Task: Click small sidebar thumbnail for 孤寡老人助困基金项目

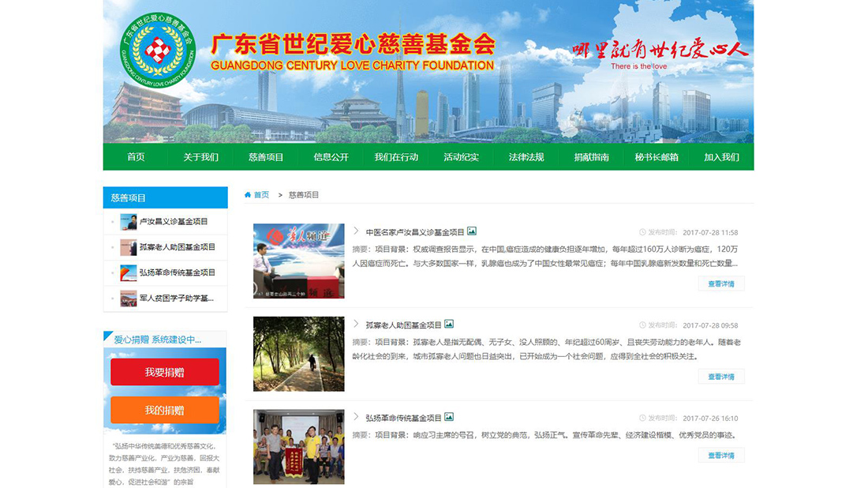Action: pyautogui.click(x=129, y=247)
